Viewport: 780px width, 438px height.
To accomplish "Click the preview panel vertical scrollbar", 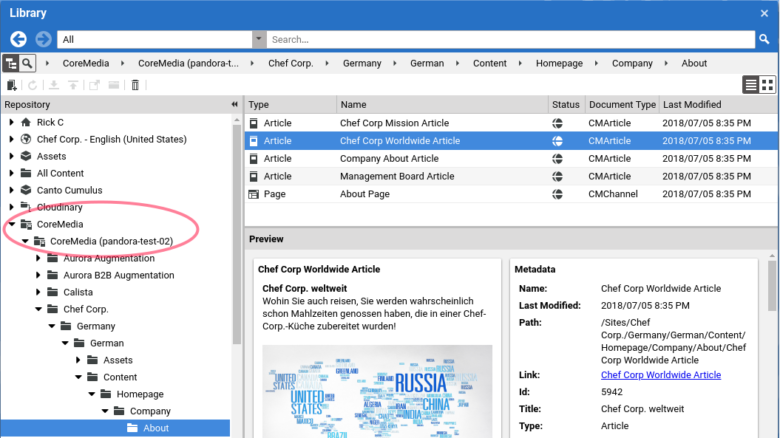I will (772, 286).
